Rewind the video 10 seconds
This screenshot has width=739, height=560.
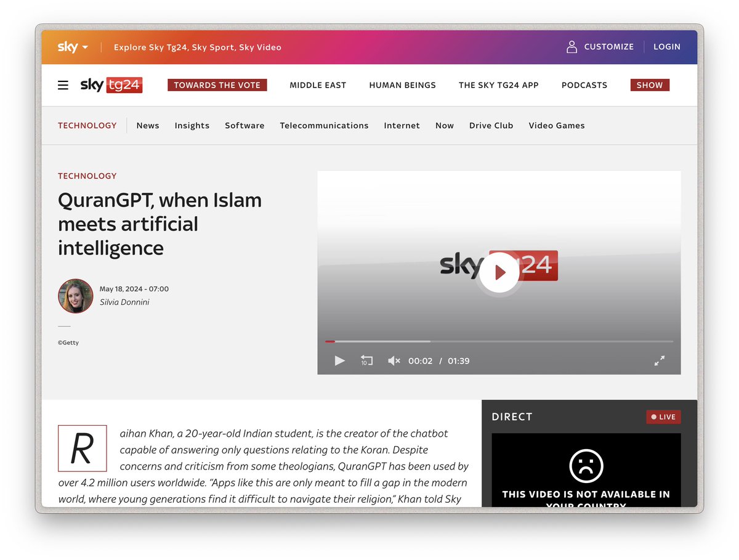point(366,361)
